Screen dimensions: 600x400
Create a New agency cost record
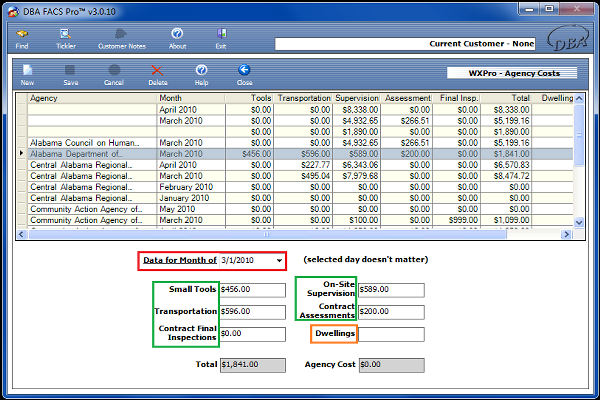27,75
